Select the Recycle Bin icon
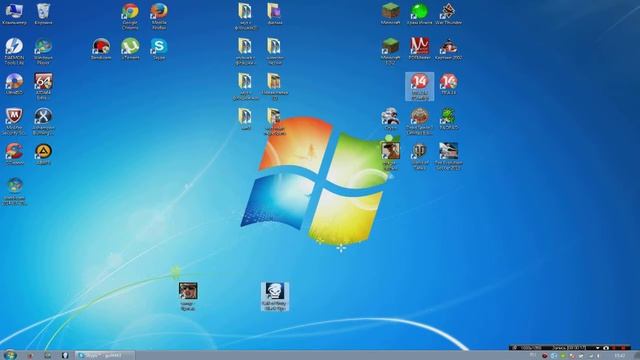 pos(43,14)
